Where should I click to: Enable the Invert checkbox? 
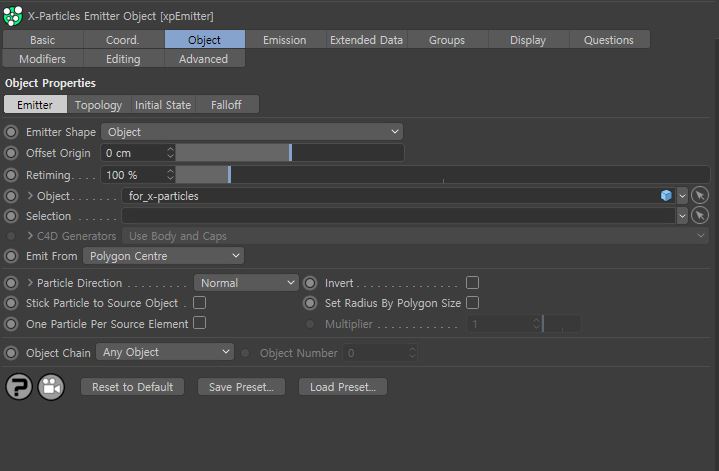coord(472,283)
